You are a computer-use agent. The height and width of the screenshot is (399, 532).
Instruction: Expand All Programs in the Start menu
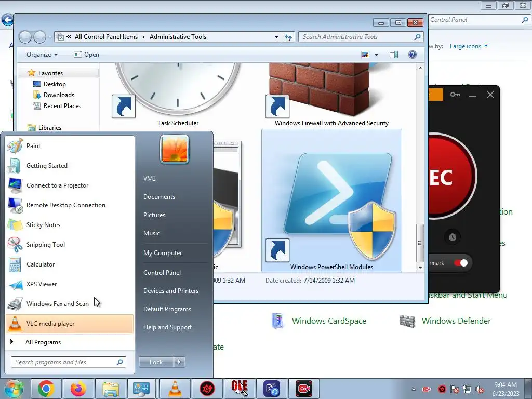click(70, 342)
